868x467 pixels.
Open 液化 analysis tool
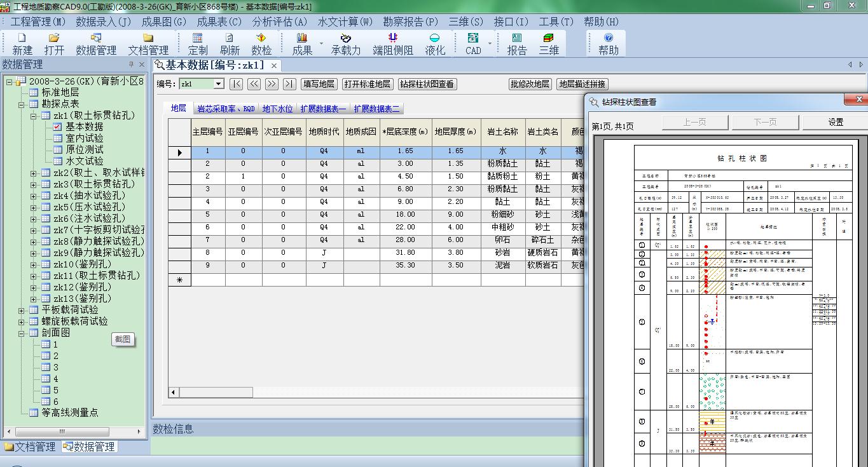click(x=435, y=44)
